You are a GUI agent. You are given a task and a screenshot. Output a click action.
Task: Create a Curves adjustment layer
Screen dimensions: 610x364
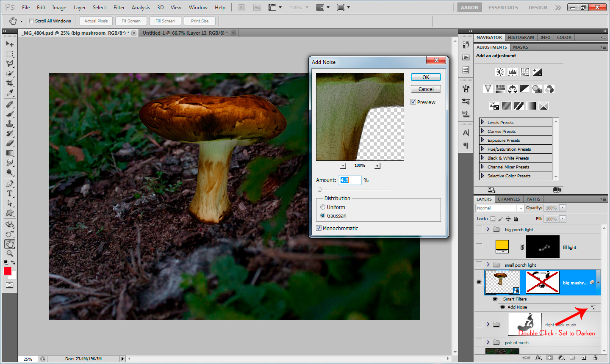coord(525,72)
